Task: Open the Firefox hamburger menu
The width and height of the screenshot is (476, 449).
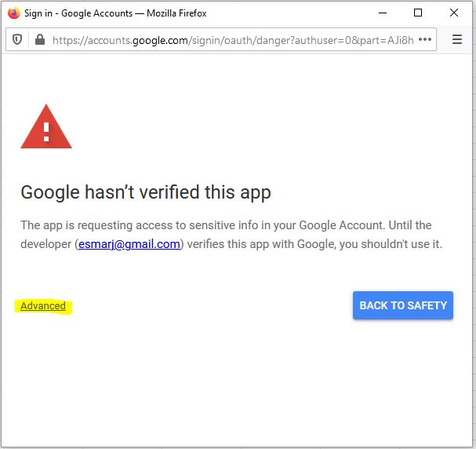Action: pos(457,39)
